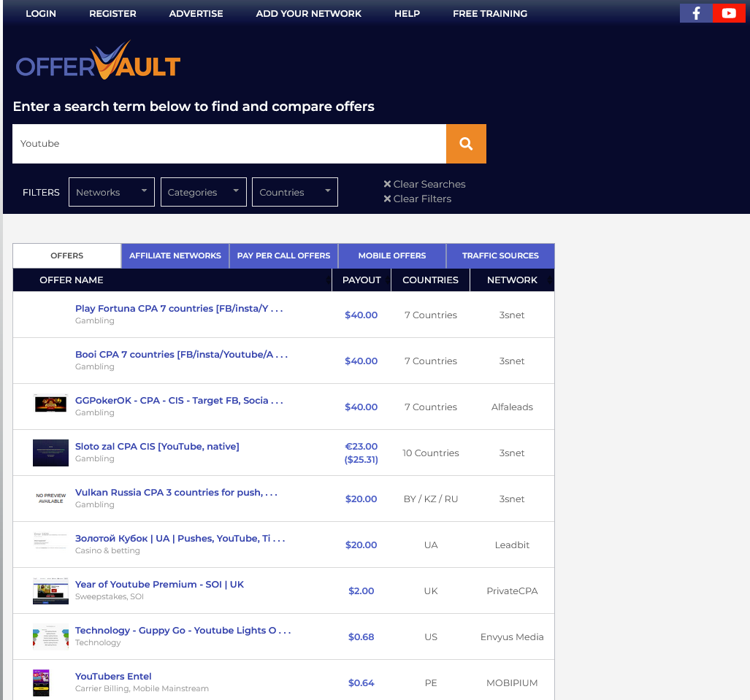Viewport: 750px width, 700px height.
Task: Open the GGPokerOK CPA CIS offer
Action: click(179, 400)
